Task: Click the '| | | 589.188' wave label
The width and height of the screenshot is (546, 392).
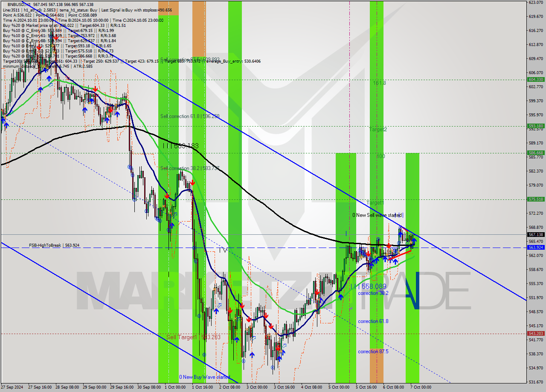Action: pyautogui.click(x=180, y=146)
